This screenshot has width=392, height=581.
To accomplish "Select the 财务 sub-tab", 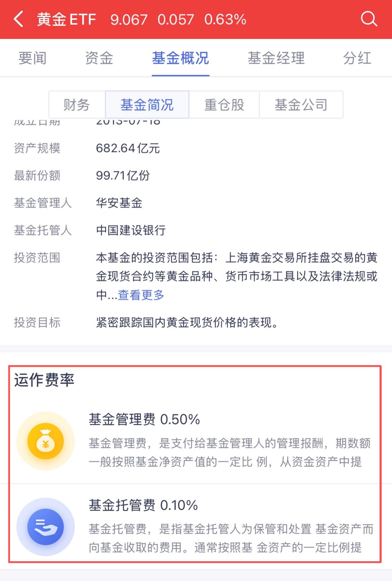I will click(x=77, y=105).
